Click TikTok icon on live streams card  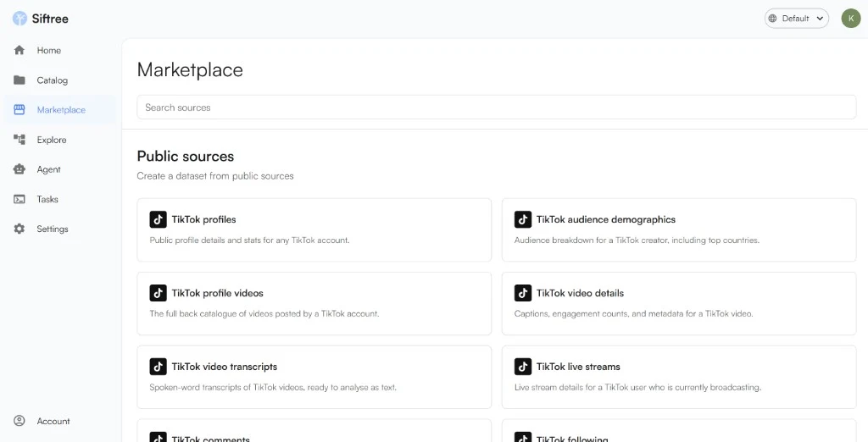pos(523,367)
